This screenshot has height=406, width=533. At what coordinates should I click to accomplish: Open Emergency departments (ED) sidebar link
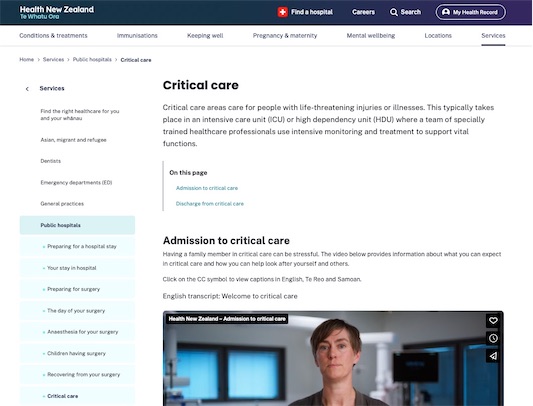(x=76, y=182)
